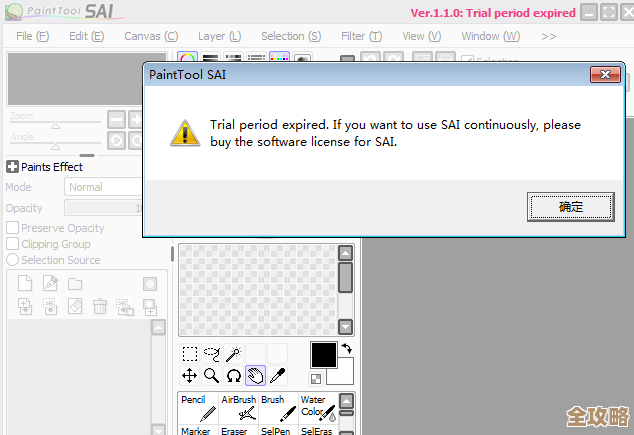The width and height of the screenshot is (634, 435).
Task: Select the rectangular Selection tool
Action: tap(189, 354)
